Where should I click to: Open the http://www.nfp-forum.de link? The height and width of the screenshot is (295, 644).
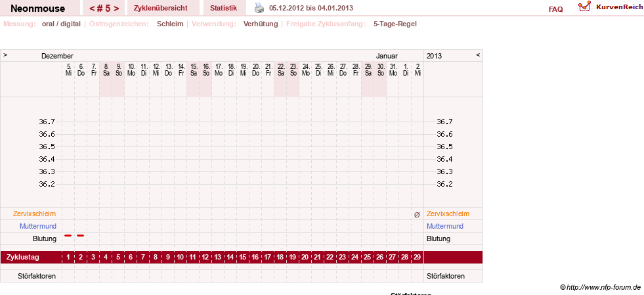click(603, 286)
